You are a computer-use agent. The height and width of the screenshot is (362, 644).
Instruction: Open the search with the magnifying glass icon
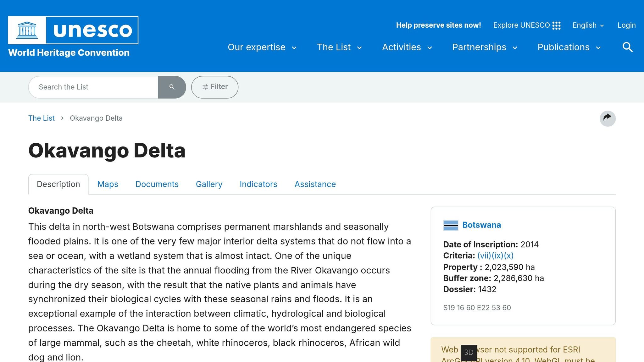627,47
